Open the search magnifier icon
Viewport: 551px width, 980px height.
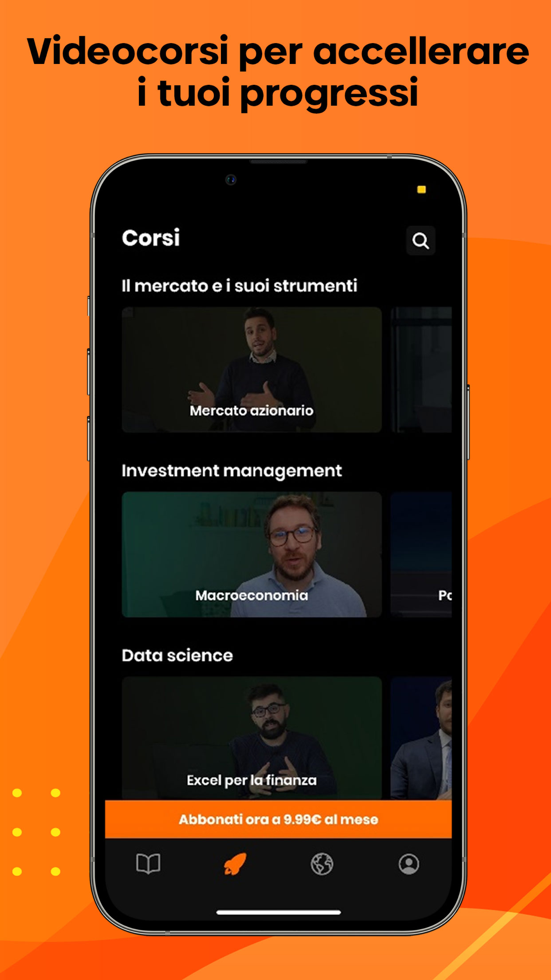[x=420, y=240]
